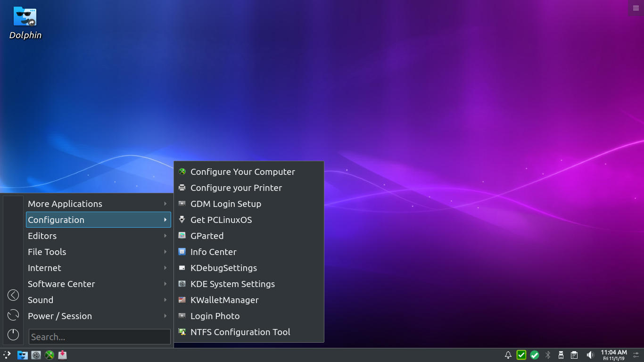The image size is (644, 362).
Task: Launch KDebugSettings
Action: (249, 268)
